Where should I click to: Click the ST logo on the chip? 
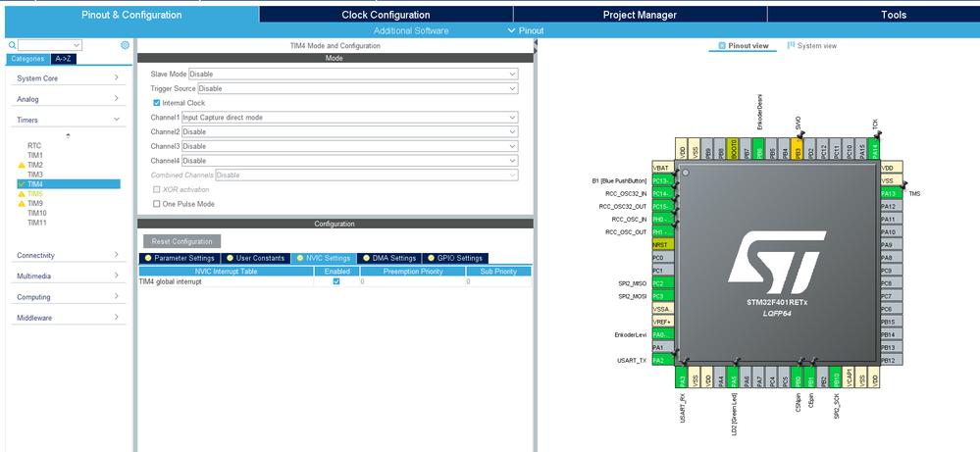point(777,262)
